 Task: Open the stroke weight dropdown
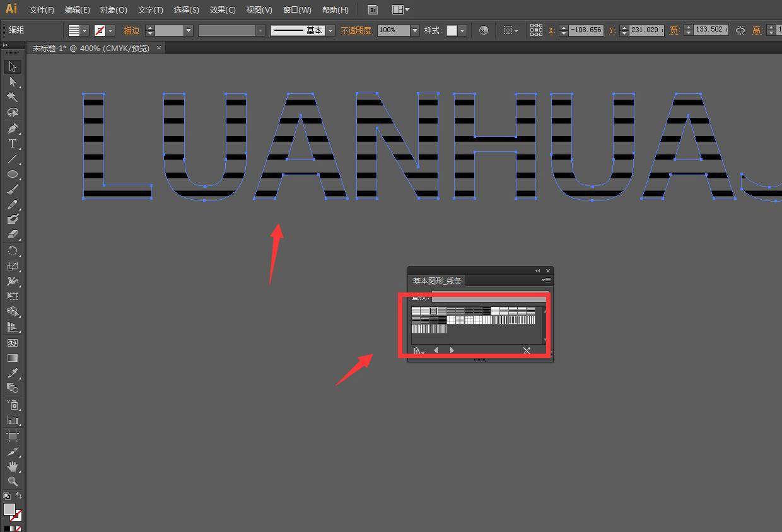point(188,30)
